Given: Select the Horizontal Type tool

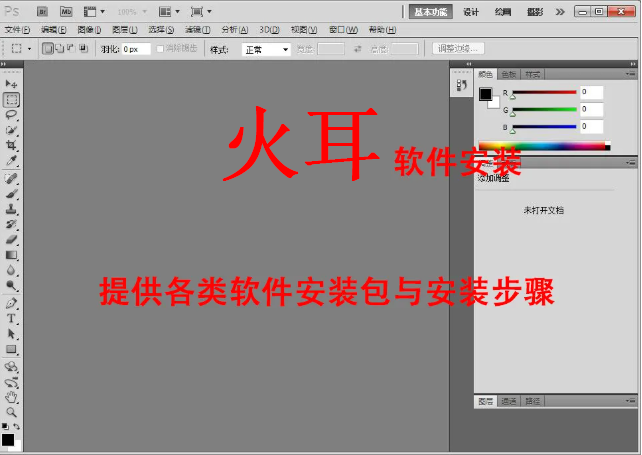Looking at the screenshot, I should 11,318.
